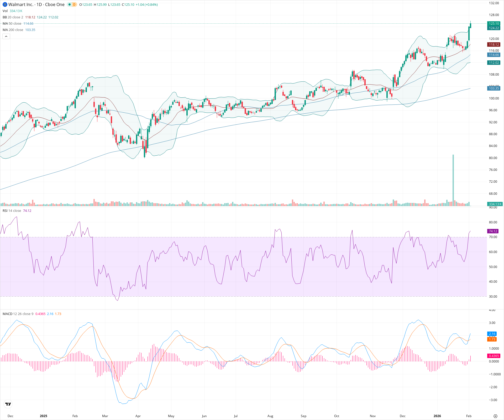Toggle the green market status dot
504x420 pixels.
[x=69, y=4]
